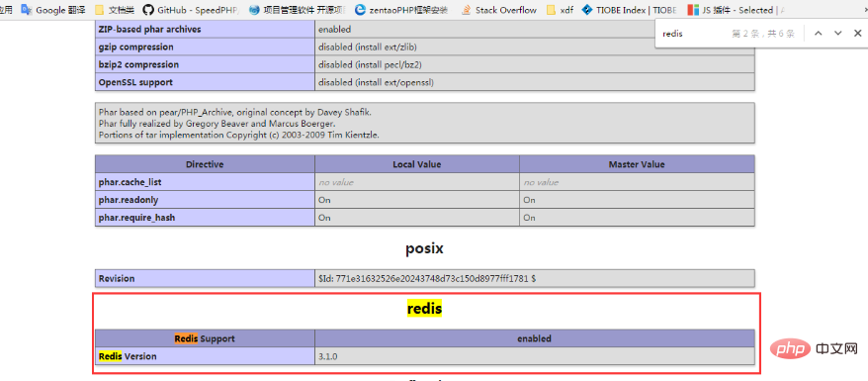868x381 pixels.
Task: Click the Revision $Id hash value
Action: pos(427,278)
